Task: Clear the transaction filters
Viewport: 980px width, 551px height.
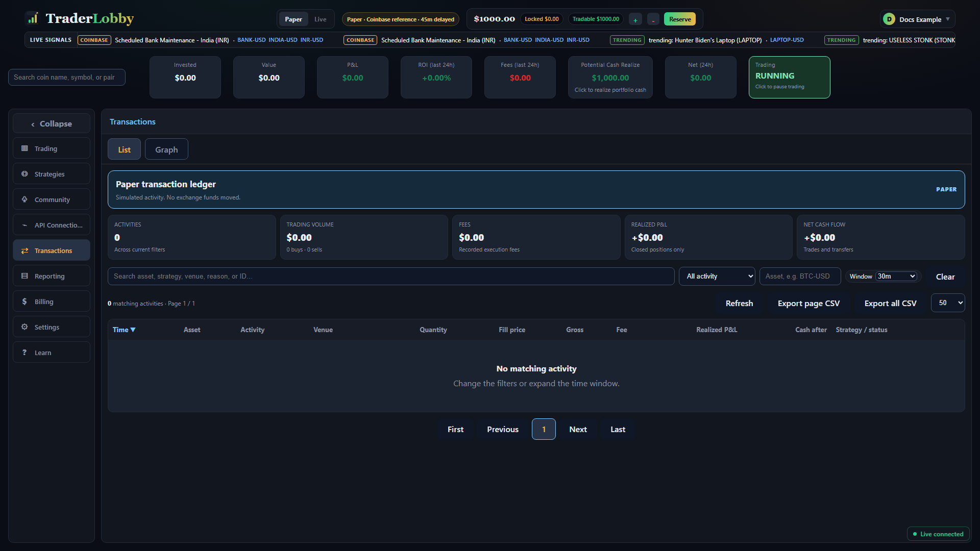Action: [x=945, y=277]
